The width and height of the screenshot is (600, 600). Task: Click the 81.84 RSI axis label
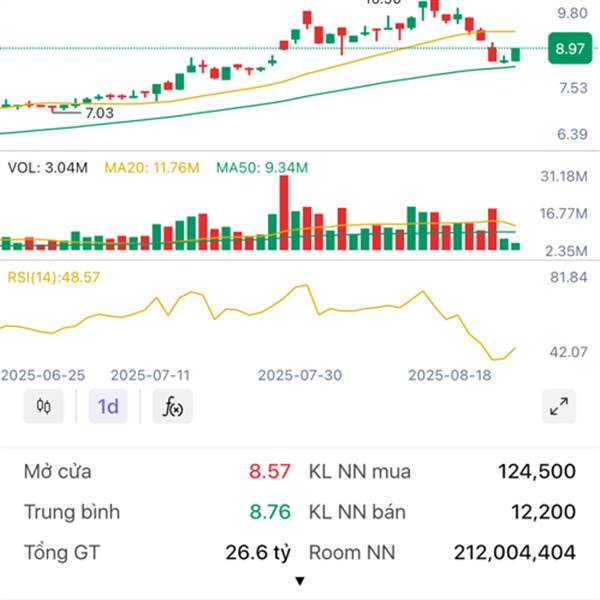569,277
